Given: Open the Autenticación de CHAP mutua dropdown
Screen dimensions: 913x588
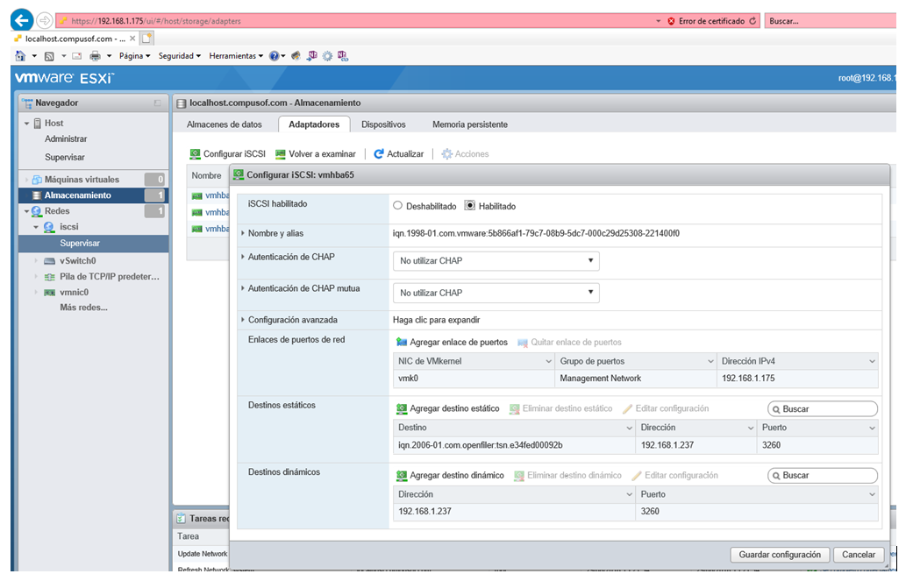Looking at the screenshot, I should coord(496,293).
